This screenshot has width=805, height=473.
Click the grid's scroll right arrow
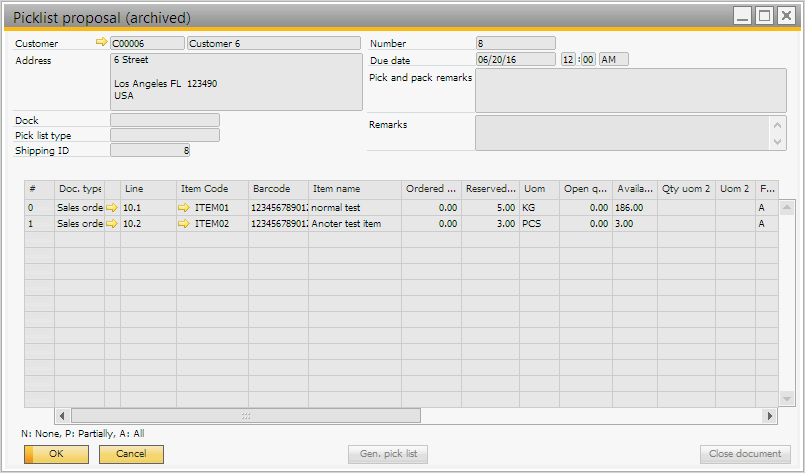[x=769, y=415]
